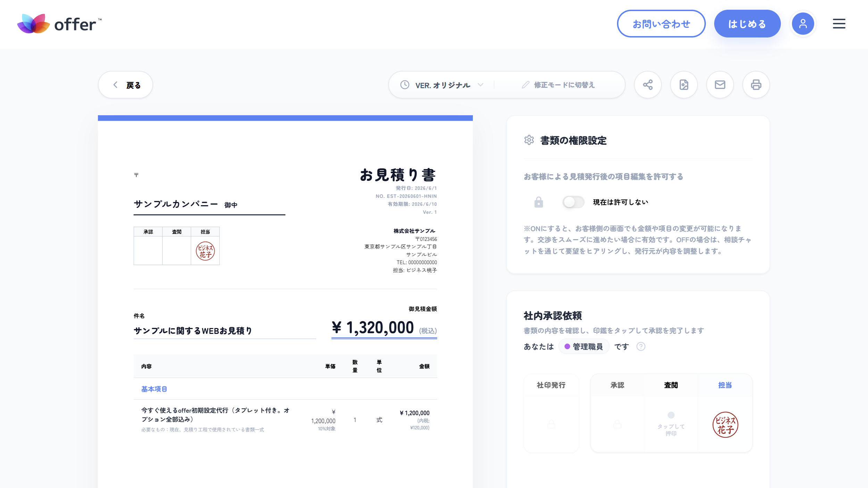Click the 東京都サンプル区サンプル丁目 address

pos(400,246)
